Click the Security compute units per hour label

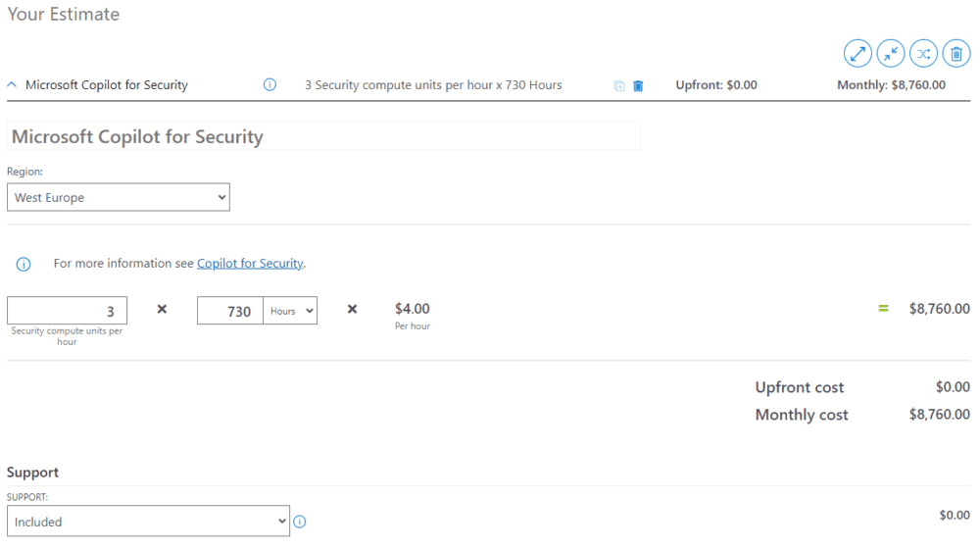point(67,336)
